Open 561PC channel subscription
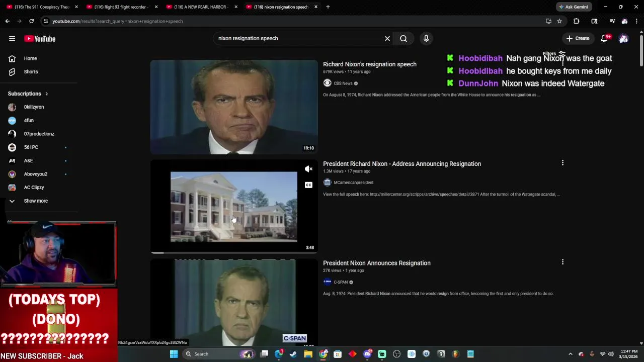This screenshot has width=644, height=362. pos(31,147)
